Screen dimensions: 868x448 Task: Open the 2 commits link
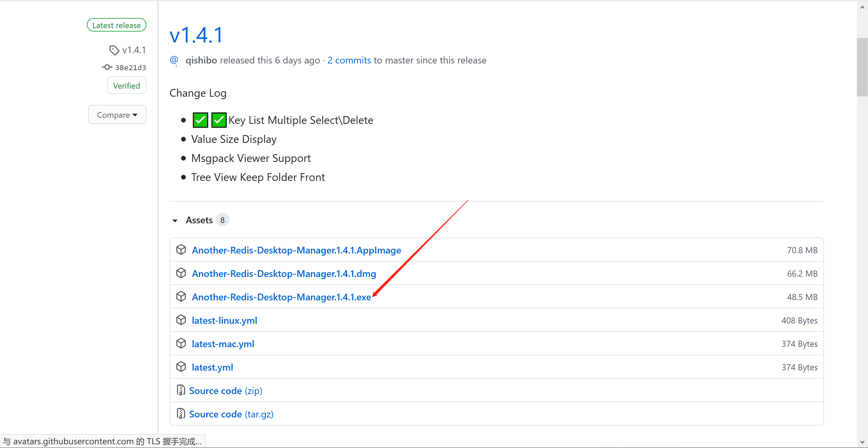349,60
